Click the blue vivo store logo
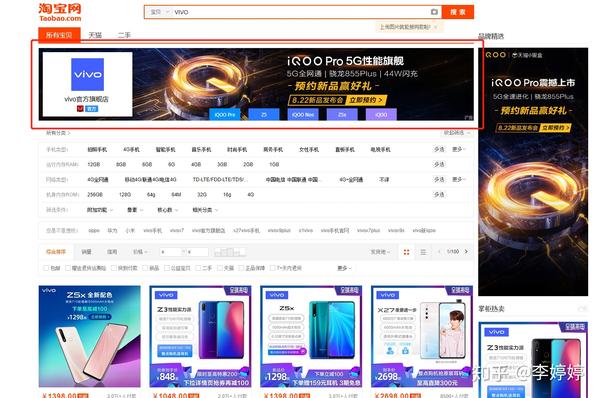The width and height of the screenshot is (600, 398). (x=87, y=74)
